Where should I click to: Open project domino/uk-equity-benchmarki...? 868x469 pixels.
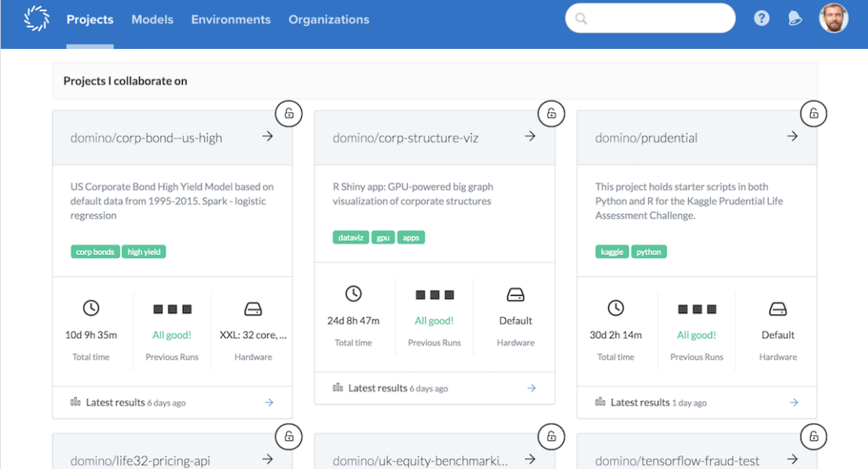click(x=420, y=461)
